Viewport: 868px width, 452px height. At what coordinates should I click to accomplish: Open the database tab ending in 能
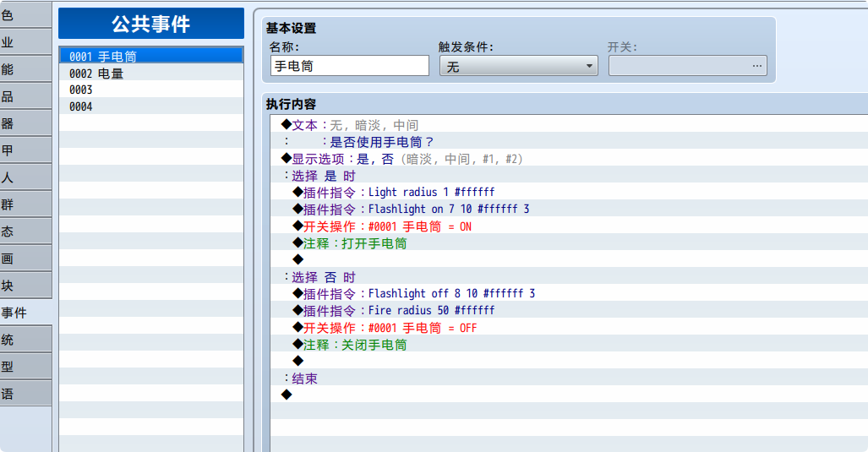click(25, 69)
